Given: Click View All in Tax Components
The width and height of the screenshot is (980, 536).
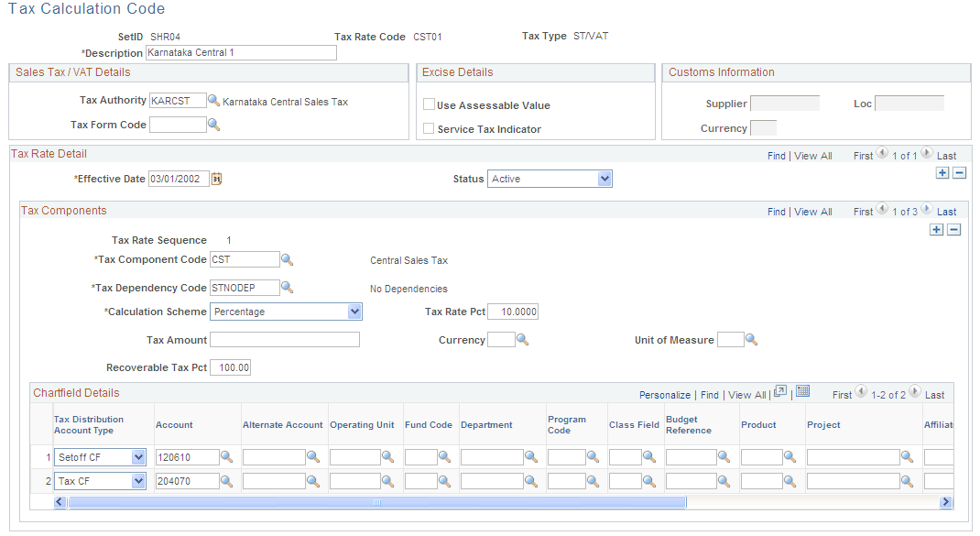Looking at the screenshot, I should pos(813,211).
